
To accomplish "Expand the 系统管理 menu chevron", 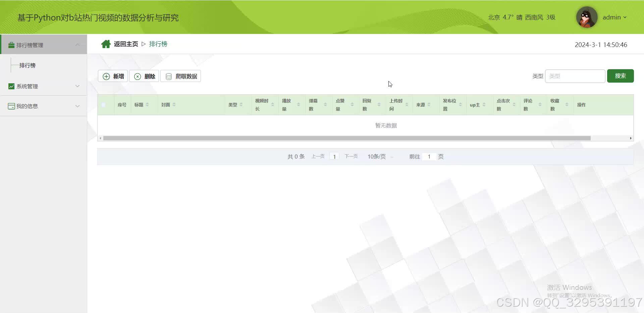I will pyautogui.click(x=77, y=86).
